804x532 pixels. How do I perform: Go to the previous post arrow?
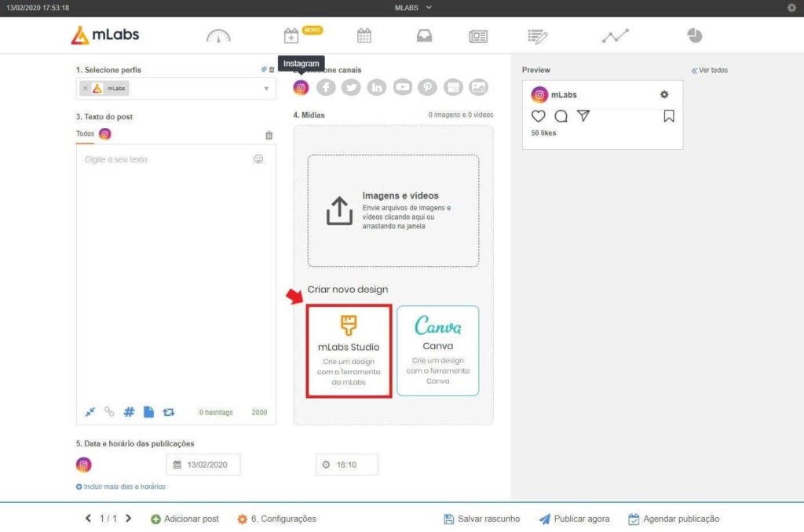(88, 519)
